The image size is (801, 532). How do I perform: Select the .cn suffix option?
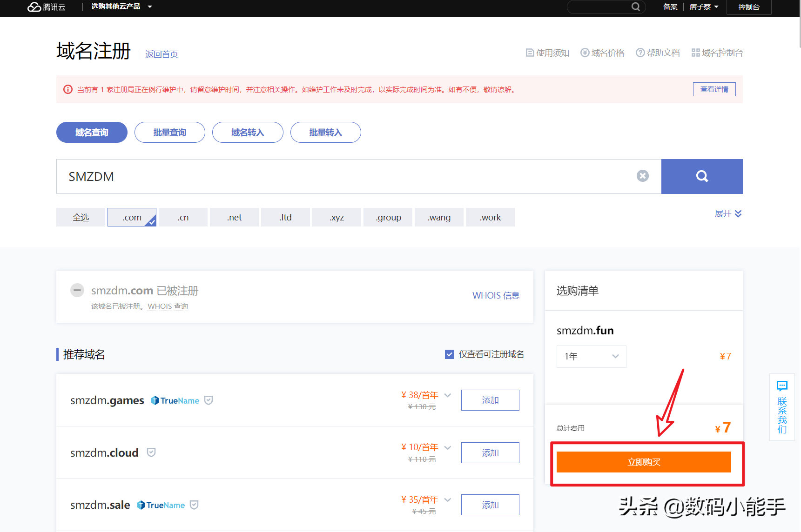[183, 217]
